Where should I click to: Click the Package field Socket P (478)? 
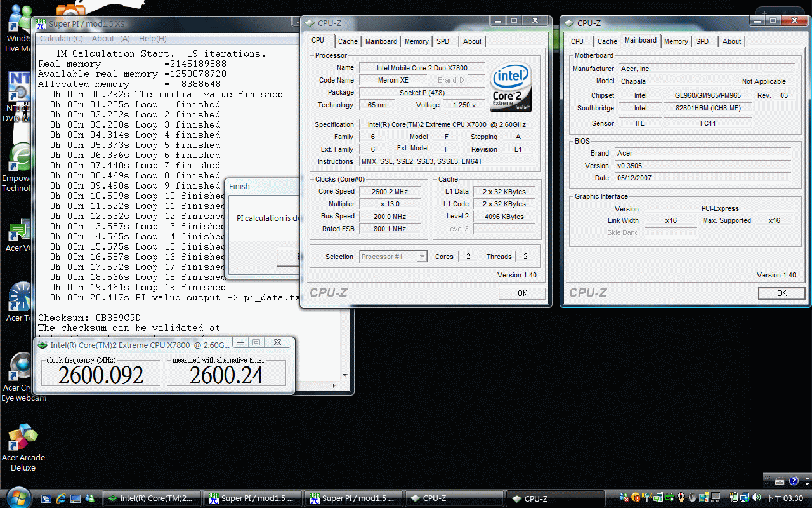[x=422, y=93]
